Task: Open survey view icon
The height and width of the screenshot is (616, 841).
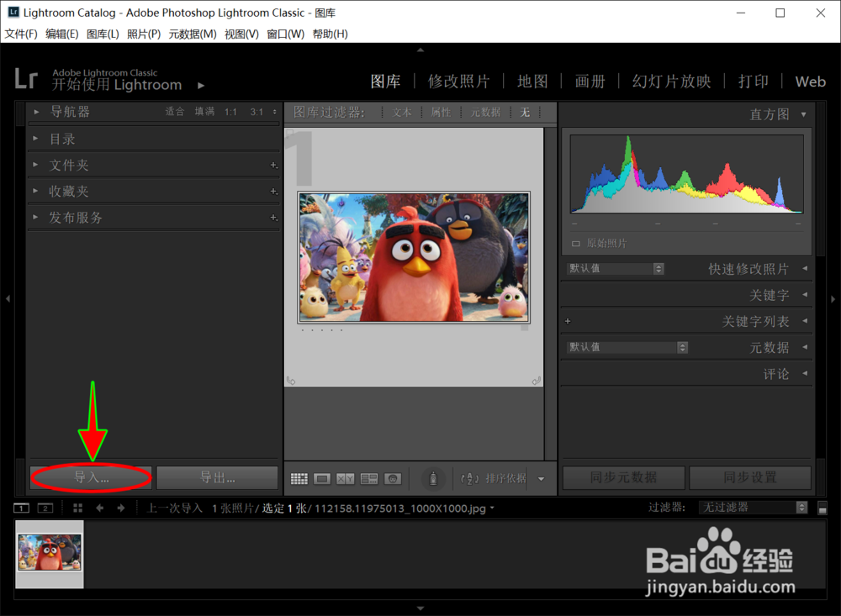Action: coord(369,479)
